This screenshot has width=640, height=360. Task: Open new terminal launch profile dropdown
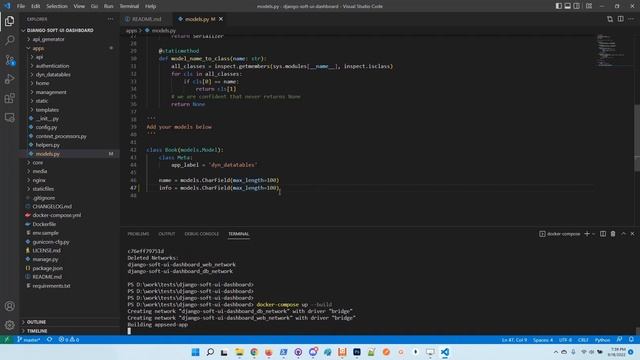pyautogui.click(x=593, y=234)
